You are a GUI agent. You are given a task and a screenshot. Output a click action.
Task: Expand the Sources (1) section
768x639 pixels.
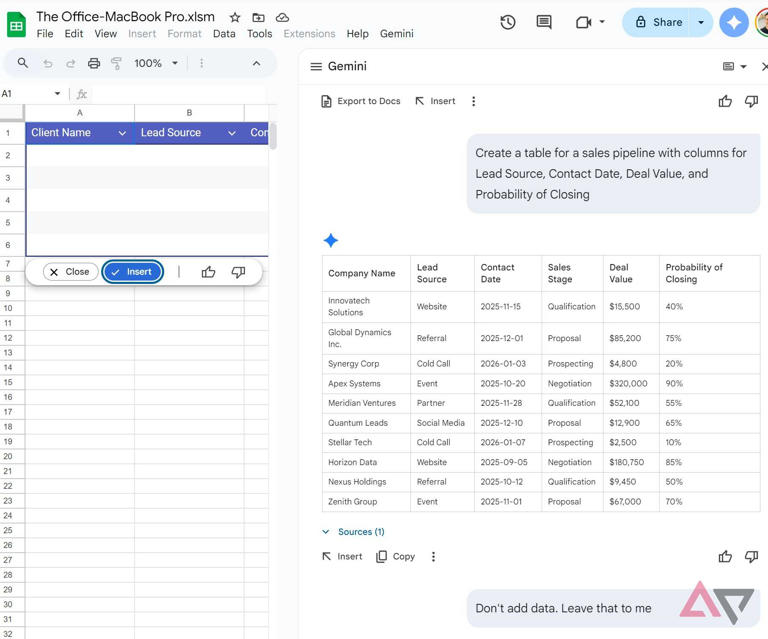point(353,532)
